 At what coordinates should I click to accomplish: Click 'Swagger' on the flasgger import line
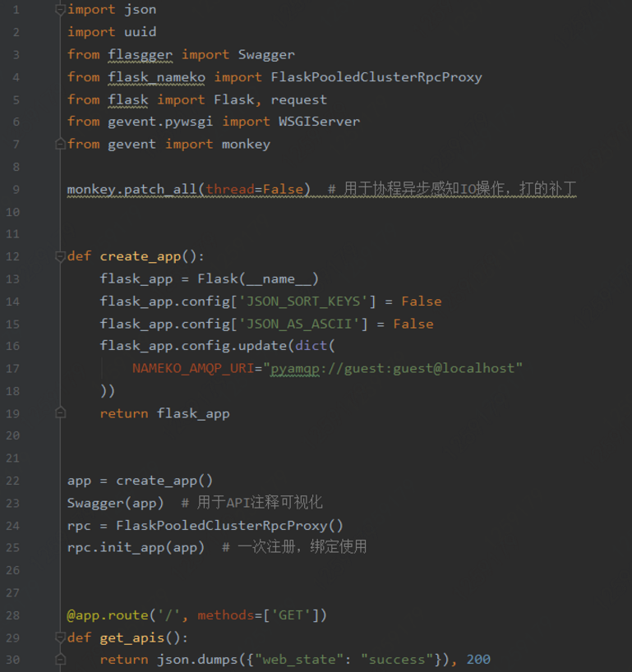[266, 55]
